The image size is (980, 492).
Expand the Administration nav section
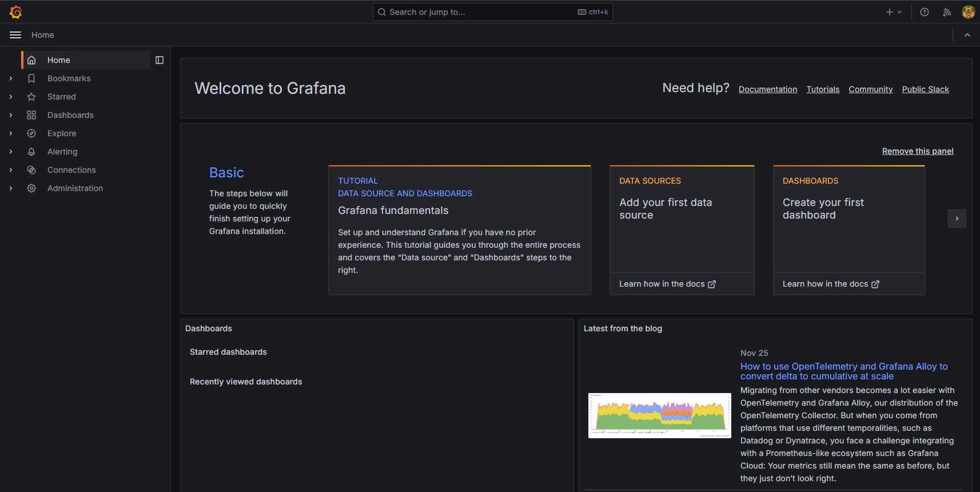click(x=11, y=188)
